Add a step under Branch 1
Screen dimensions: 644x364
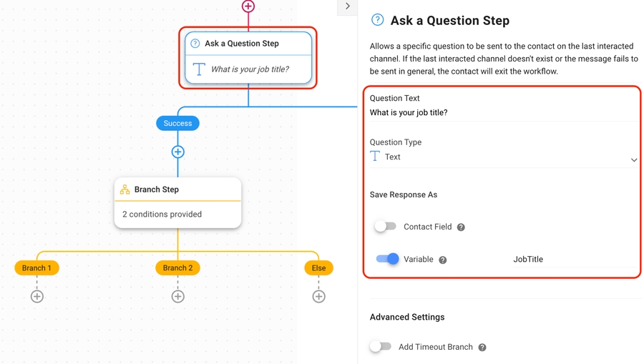(37, 296)
